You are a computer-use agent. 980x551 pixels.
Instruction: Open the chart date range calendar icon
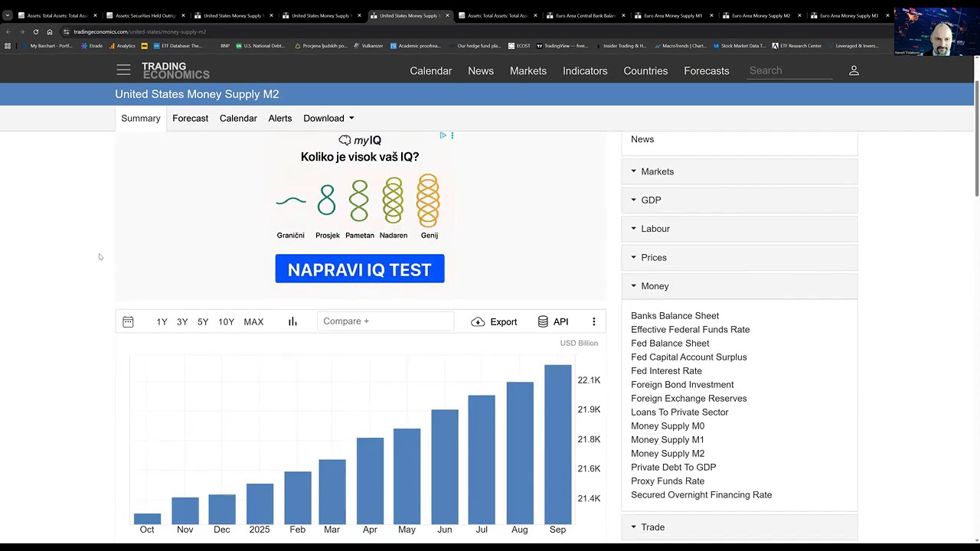tap(128, 322)
